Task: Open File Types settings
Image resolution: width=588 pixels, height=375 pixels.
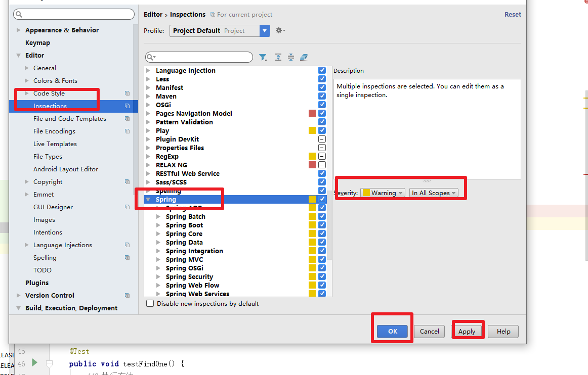Action: coord(48,157)
